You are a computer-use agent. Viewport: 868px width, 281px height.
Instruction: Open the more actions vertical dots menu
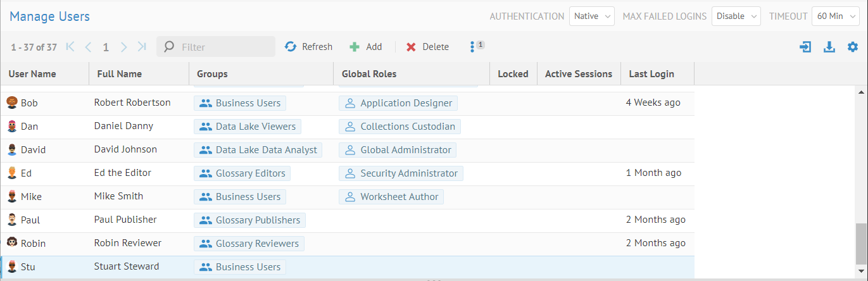tap(472, 47)
